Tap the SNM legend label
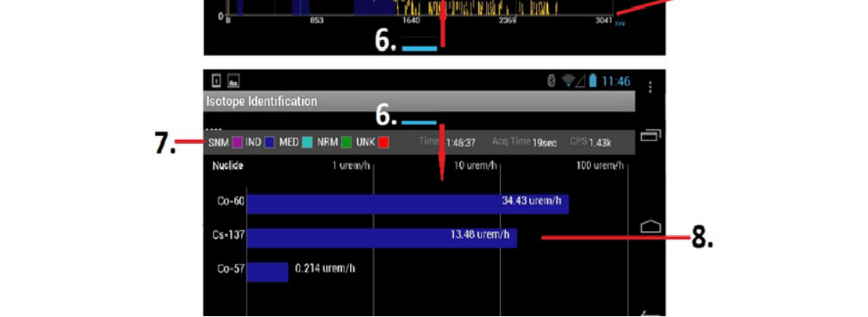Screen dimensions: 868x317 tap(218, 142)
